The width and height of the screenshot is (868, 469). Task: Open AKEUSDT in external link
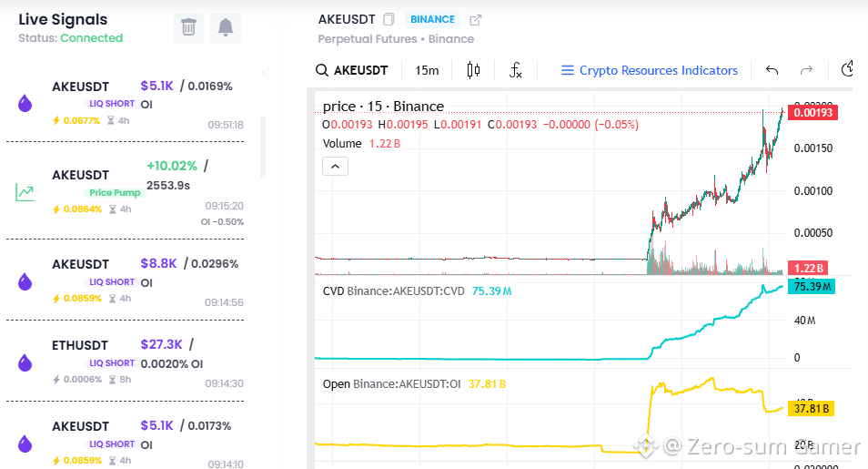476,21
